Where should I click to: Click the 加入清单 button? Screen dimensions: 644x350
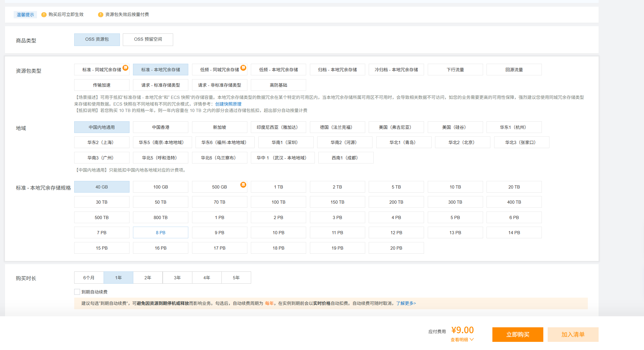[573, 335]
